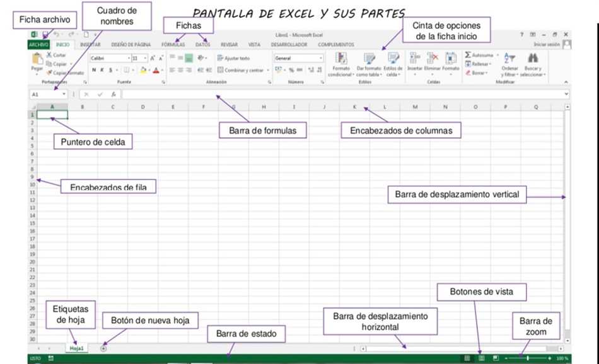Click the yellow fill color bucket
This screenshot has height=364, width=599.
coord(143,70)
